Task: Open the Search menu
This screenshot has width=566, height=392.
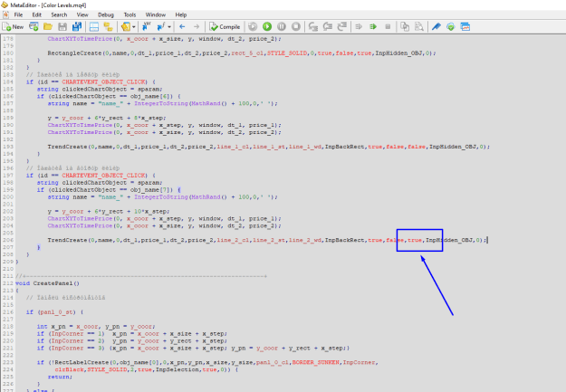Action: point(59,14)
